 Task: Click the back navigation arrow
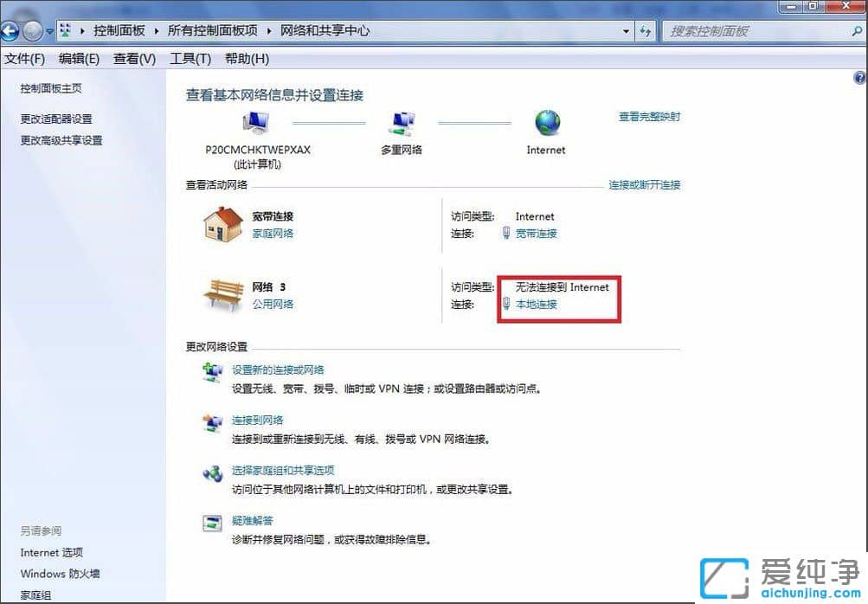9,30
